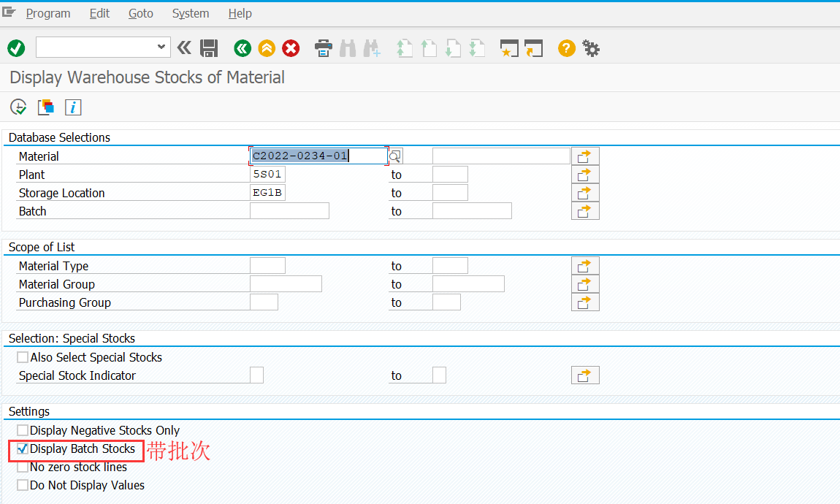Image resolution: width=840 pixels, height=504 pixels.
Task: Open the Goto menu
Action: point(140,13)
